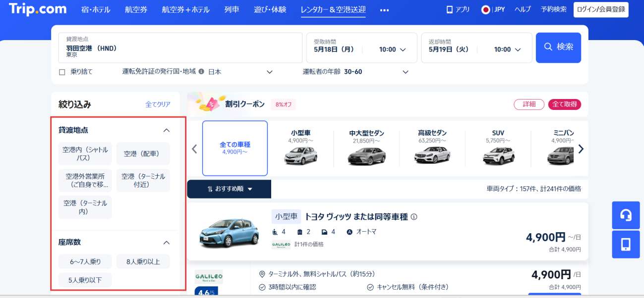Toggle seat filter 5人乗り以下

tap(85, 280)
